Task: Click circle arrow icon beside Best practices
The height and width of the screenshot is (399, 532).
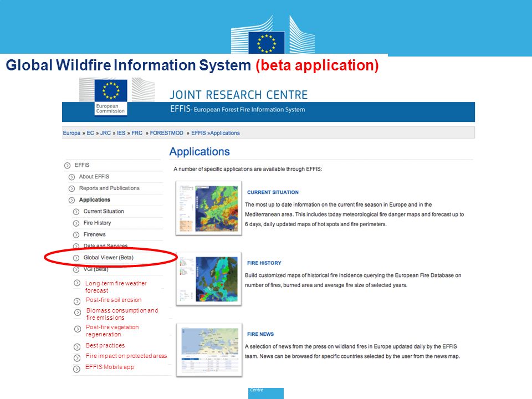Action: pyautogui.click(x=77, y=347)
